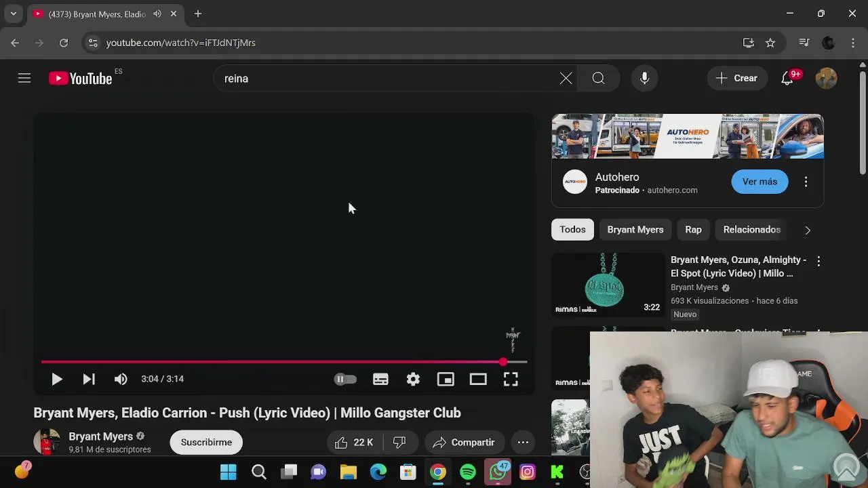Open El Spot (Lyric Video) title link
868x488 pixels.
click(738, 266)
